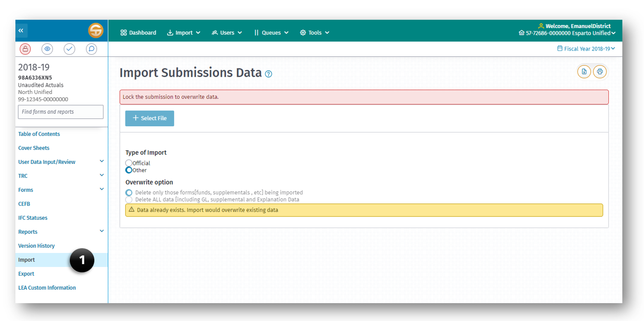The image size is (644, 321).
Task: Open the comments bubble icon
Action: click(x=91, y=49)
